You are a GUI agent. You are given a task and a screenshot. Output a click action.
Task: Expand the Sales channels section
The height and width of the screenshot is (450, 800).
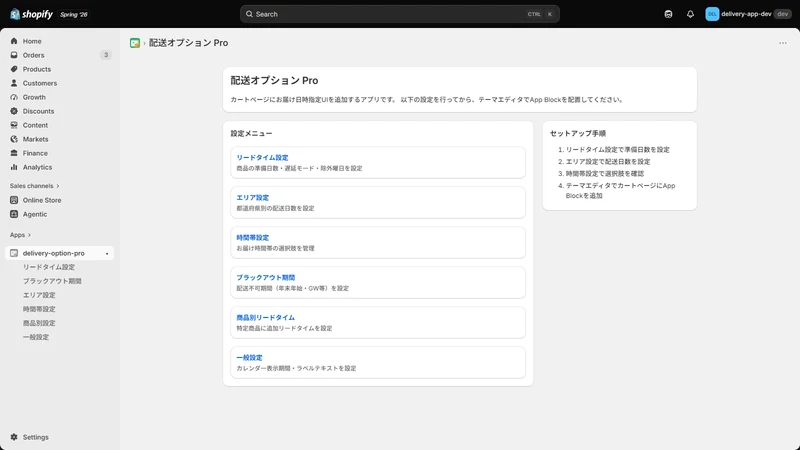point(34,186)
